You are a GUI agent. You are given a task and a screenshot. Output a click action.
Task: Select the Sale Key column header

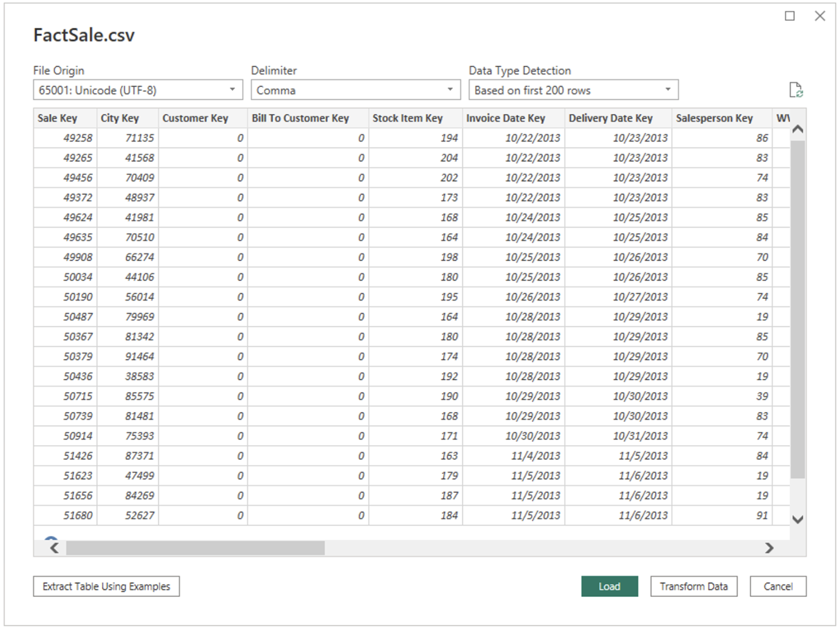coord(65,118)
